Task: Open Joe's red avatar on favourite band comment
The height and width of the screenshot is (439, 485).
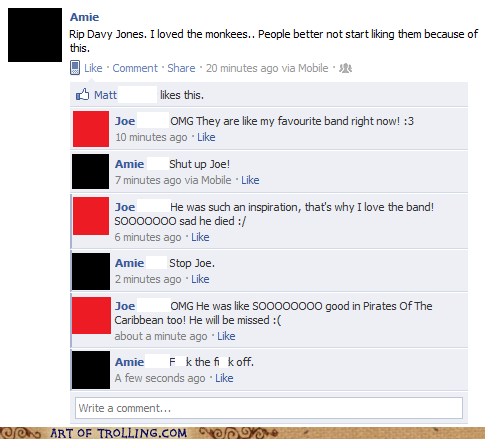Action: tap(91, 129)
